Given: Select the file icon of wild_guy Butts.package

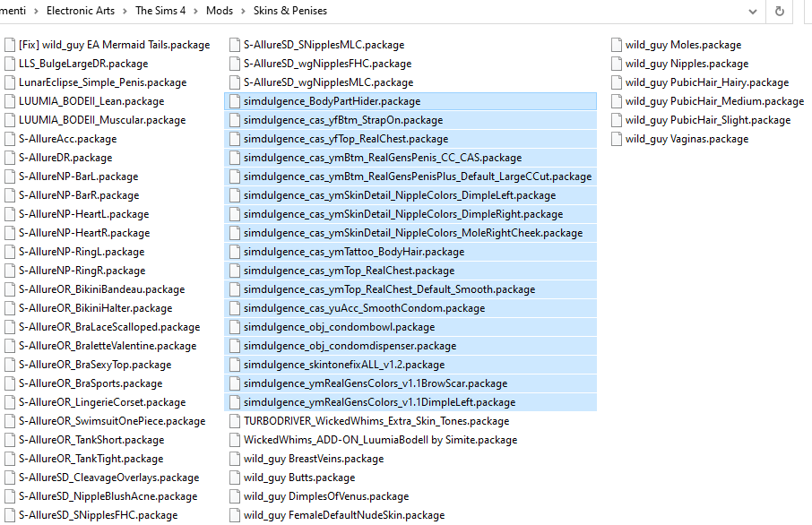Looking at the screenshot, I should click(235, 478).
